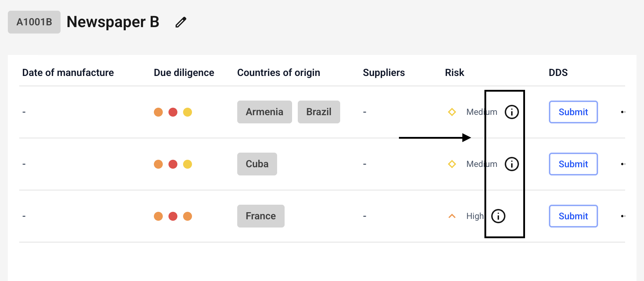The height and width of the screenshot is (281, 644).
Task: Click the Brazil country tag
Action: (x=319, y=112)
